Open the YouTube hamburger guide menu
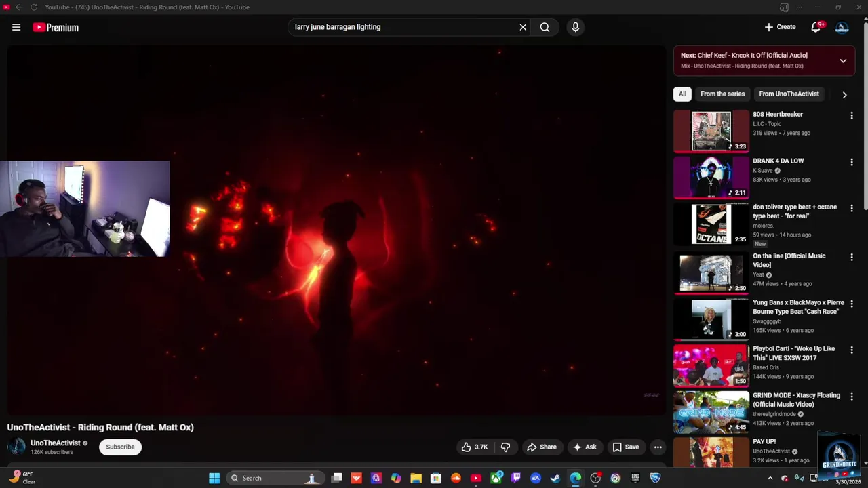The width and height of the screenshot is (868, 488). 16,27
